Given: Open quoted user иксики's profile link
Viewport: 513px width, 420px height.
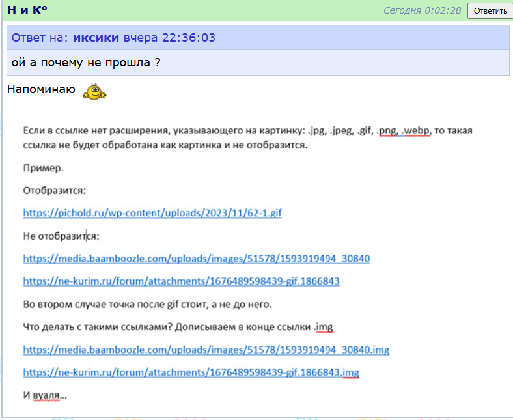Looking at the screenshot, I should [x=96, y=38].
